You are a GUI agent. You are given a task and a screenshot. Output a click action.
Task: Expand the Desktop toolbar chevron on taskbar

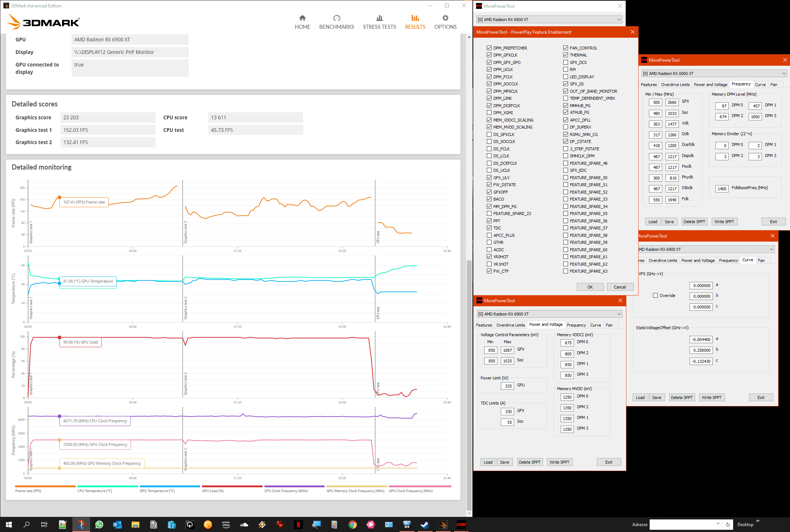tap(758, 521)
